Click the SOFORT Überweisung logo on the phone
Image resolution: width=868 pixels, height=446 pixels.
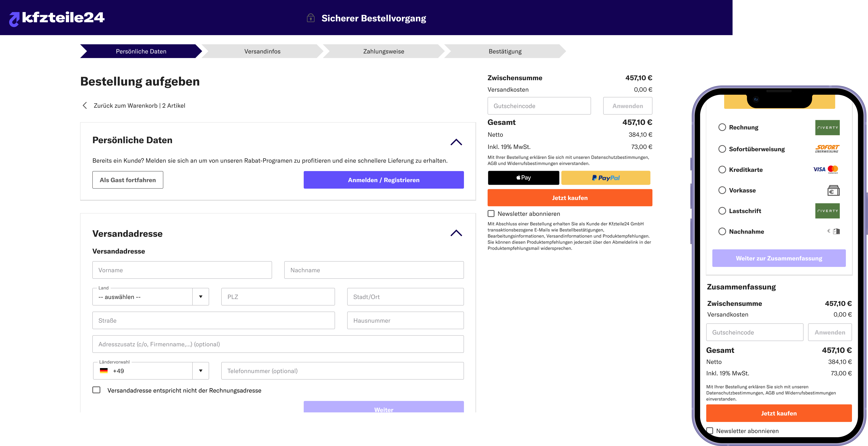pyautogui.click(x=827, y=149)
